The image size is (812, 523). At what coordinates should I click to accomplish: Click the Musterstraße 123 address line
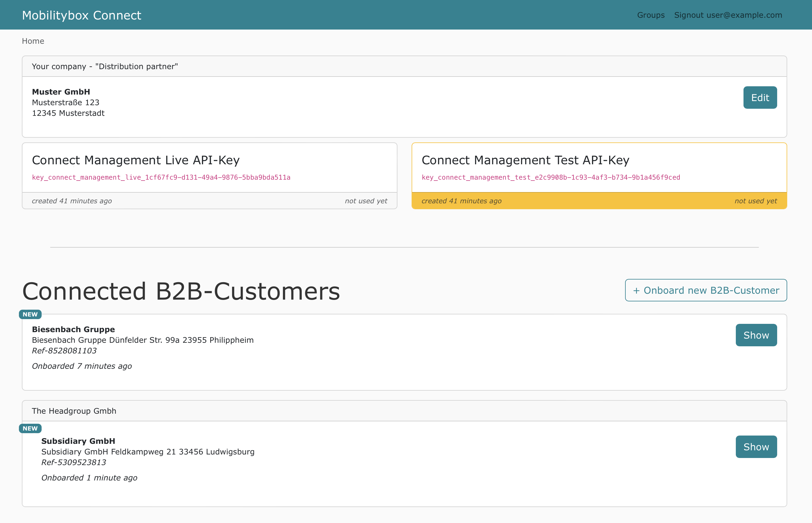click(66, 103)
